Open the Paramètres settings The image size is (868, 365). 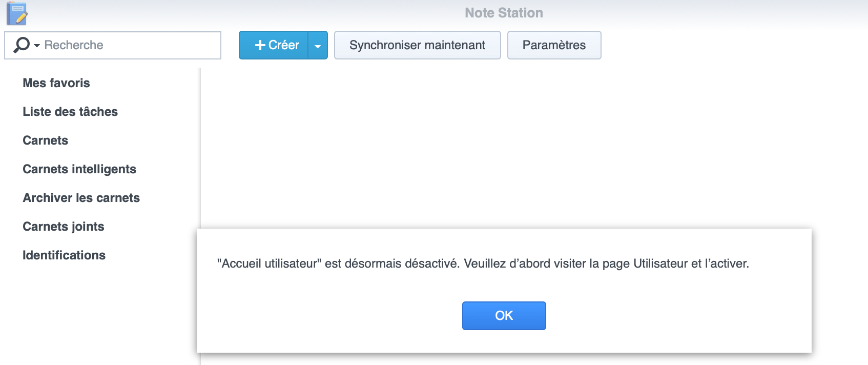554,45
